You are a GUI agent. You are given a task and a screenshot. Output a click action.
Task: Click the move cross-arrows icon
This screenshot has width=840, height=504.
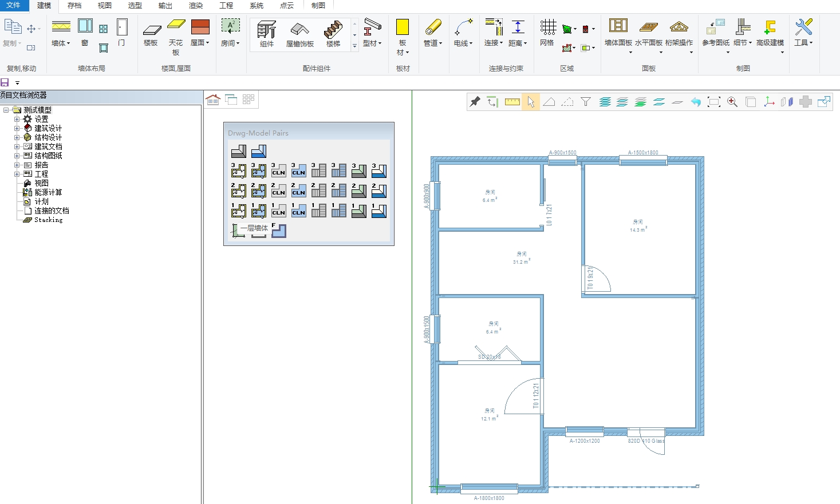(31, 29)
